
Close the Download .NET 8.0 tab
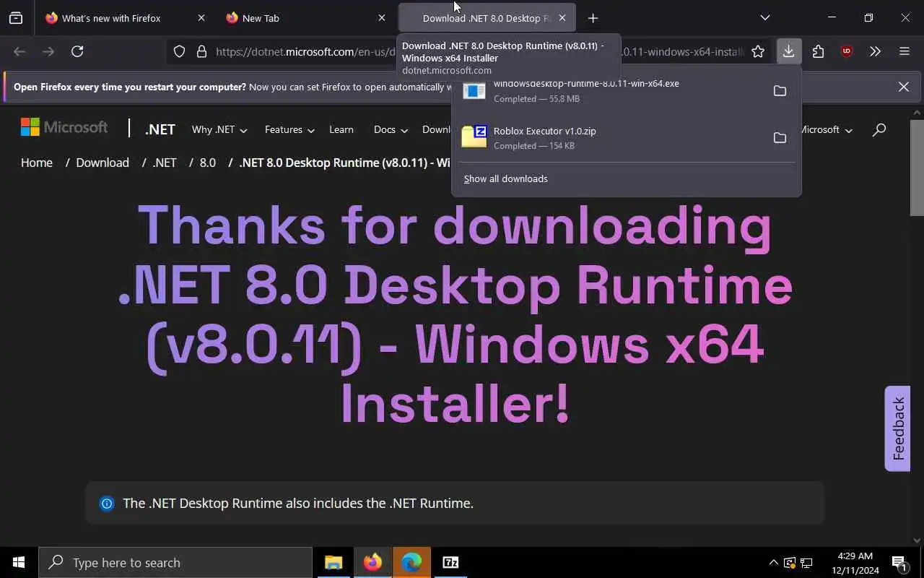pyautogui.click(x=562, y=18)
